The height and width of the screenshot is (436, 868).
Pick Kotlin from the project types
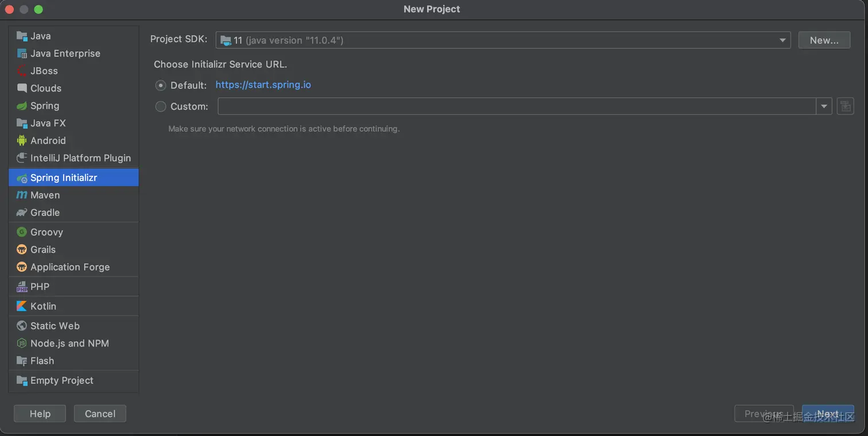tap(73, 306)
